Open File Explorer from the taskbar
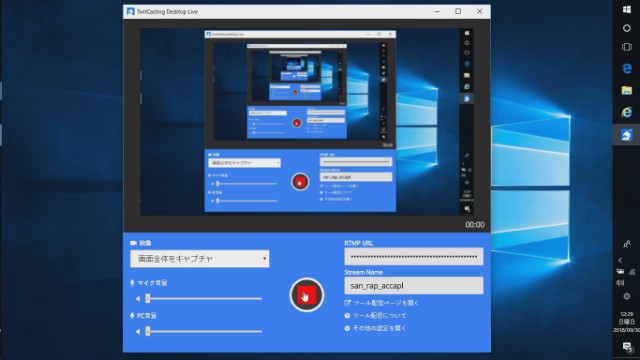The width and height of the screenshot is (640, 360). click(627, 90)
